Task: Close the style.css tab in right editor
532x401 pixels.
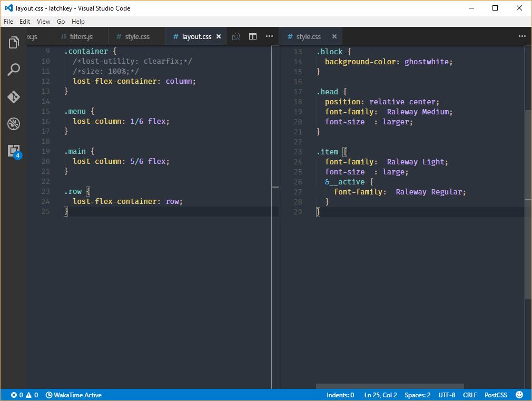Action: (x=334, y=36)
